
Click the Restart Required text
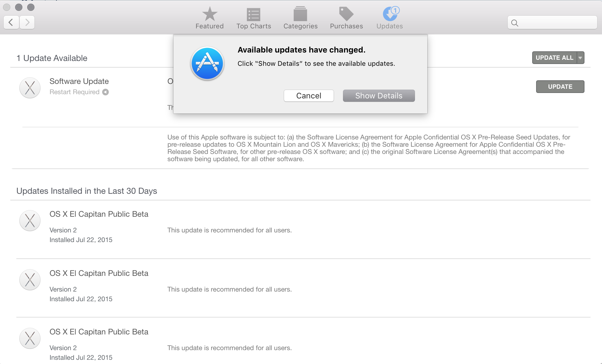[x=74, y=92]
